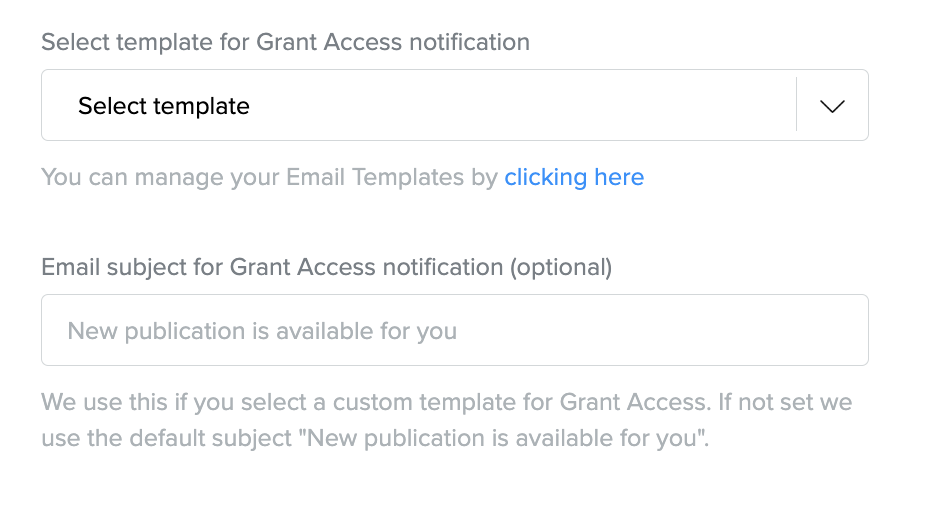Click the chevron arrow in the template dropdown
The image size is (944, 514).
[832, 106]
